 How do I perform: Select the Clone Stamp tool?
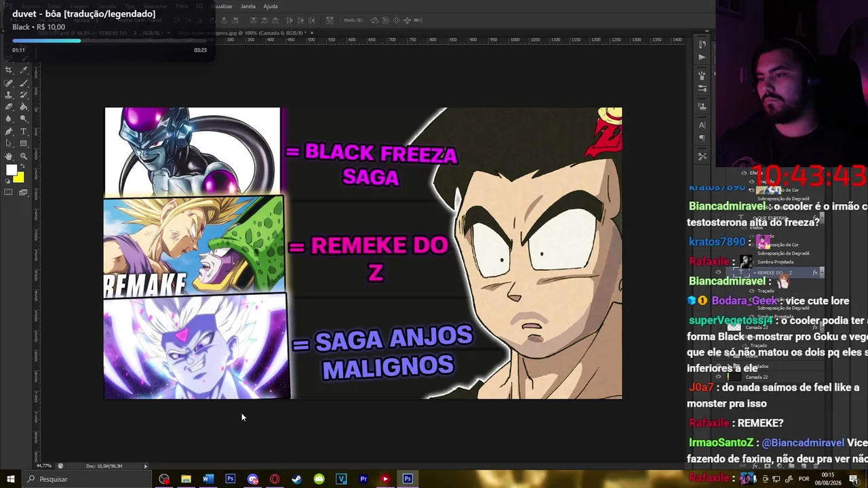pyautogui.click(x=9, y=95)
